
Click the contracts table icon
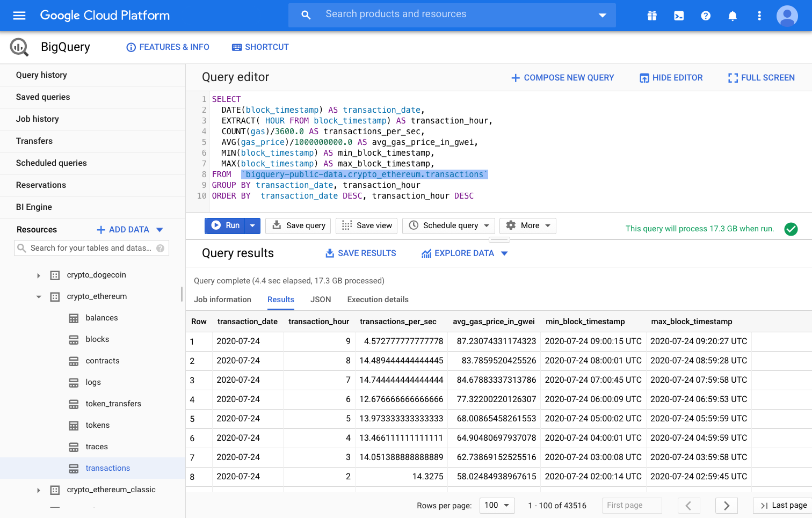[74, 361]
